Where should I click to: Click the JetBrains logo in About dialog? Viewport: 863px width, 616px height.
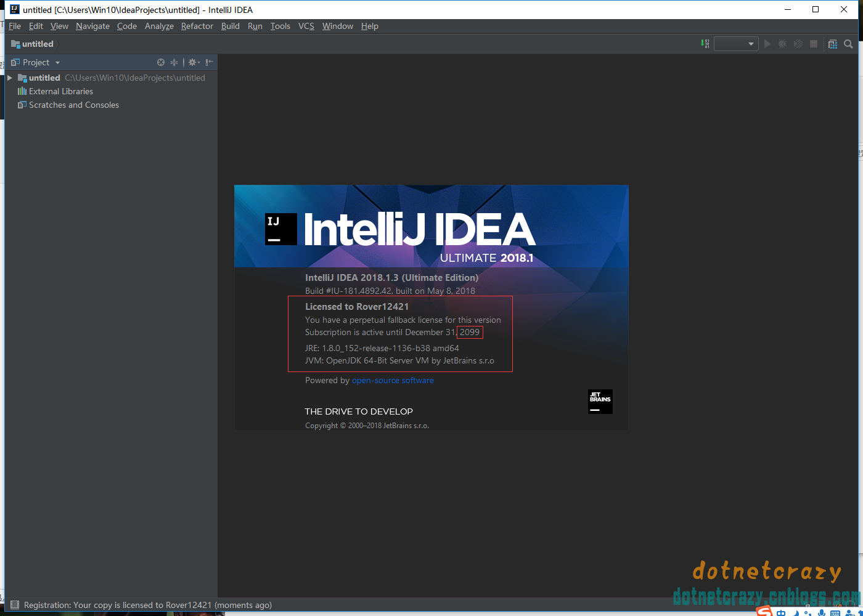(600, 401)
